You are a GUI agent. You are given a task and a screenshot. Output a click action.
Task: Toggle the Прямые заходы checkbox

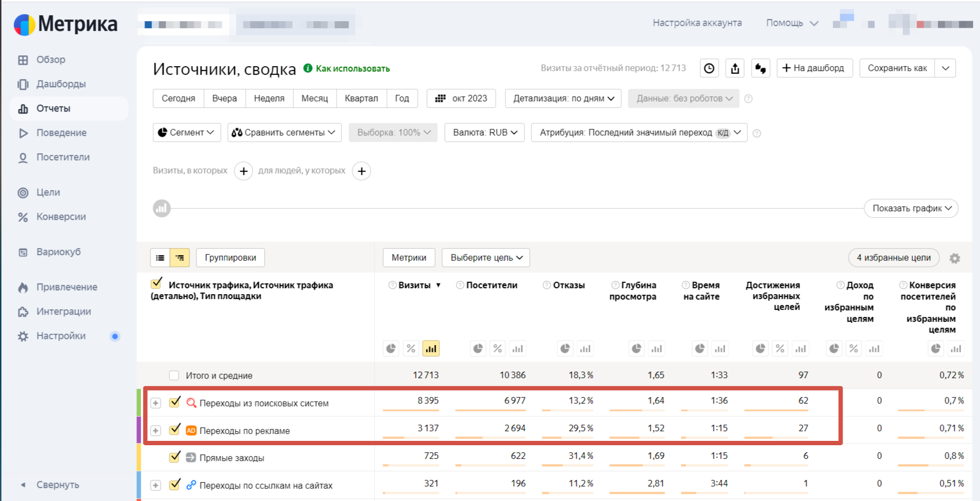175,457
